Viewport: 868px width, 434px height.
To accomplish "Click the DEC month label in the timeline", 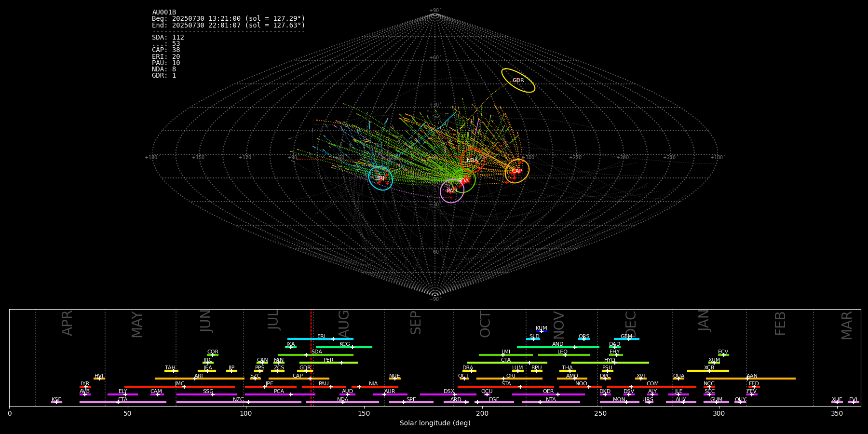I will point(631,324).
